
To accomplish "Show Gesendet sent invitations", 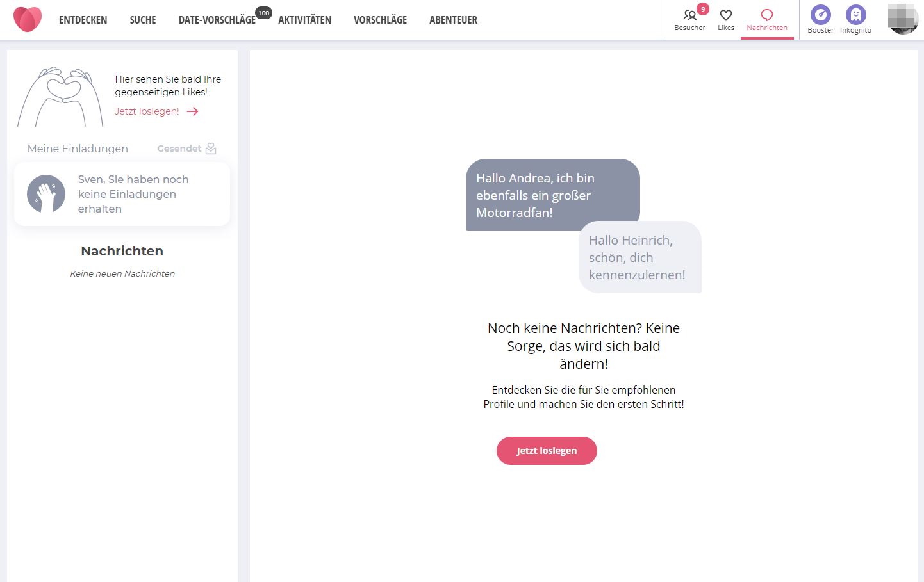I will tap(179, 149).
